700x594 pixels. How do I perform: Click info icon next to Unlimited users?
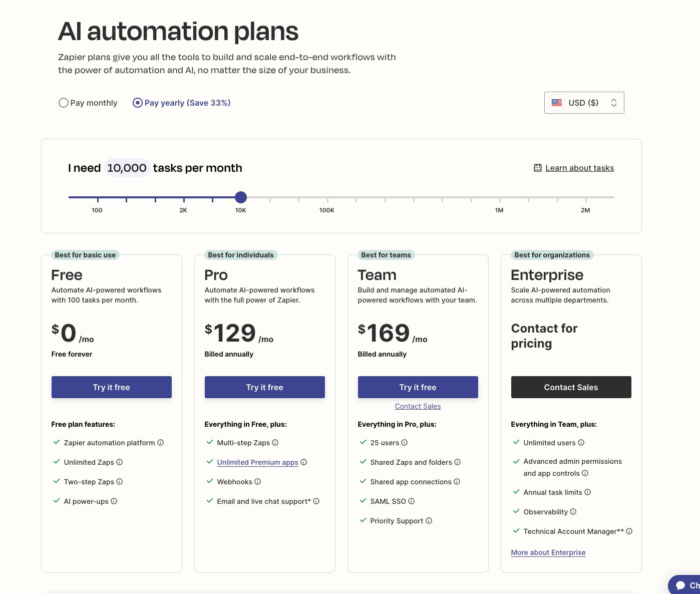581,443
